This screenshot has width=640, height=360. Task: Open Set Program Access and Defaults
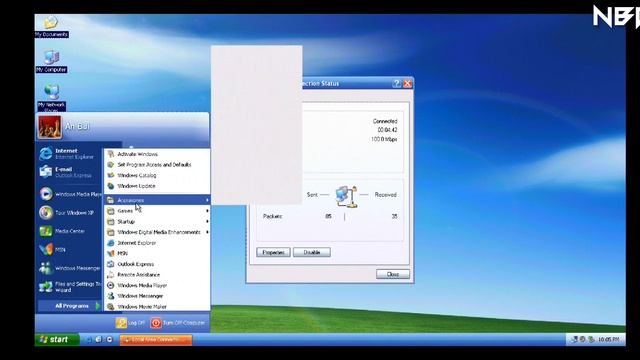tap(157, 165)
